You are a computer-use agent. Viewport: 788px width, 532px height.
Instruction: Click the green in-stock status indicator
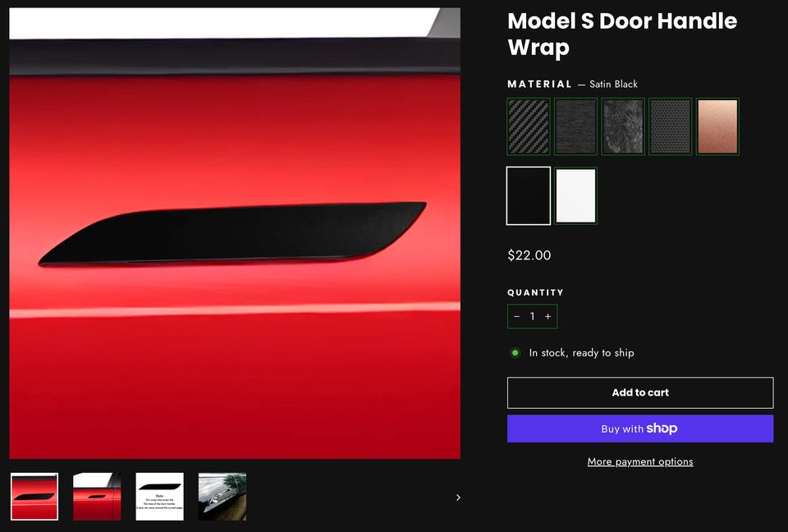pos(515,352)
